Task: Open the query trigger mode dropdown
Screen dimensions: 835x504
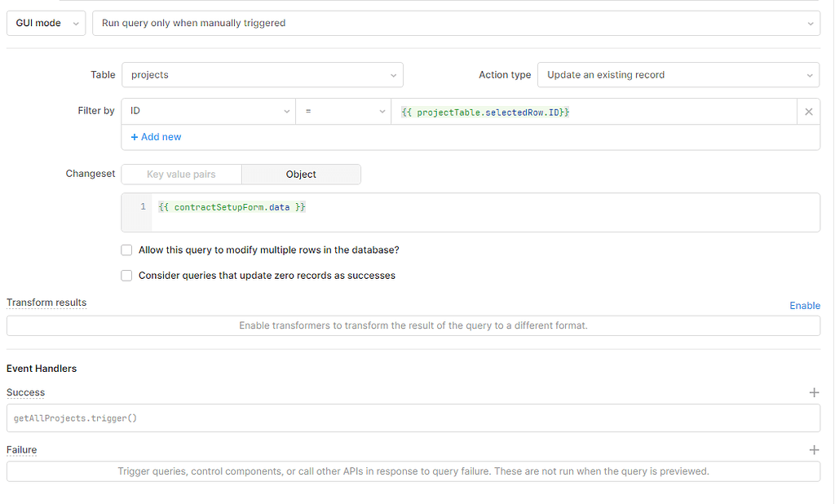Action: (456, 23)
